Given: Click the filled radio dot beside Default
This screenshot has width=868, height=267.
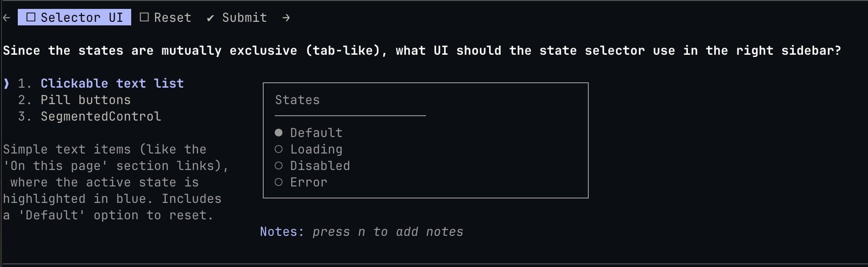Looking at the screenshot, I should [x=279, y=132].
